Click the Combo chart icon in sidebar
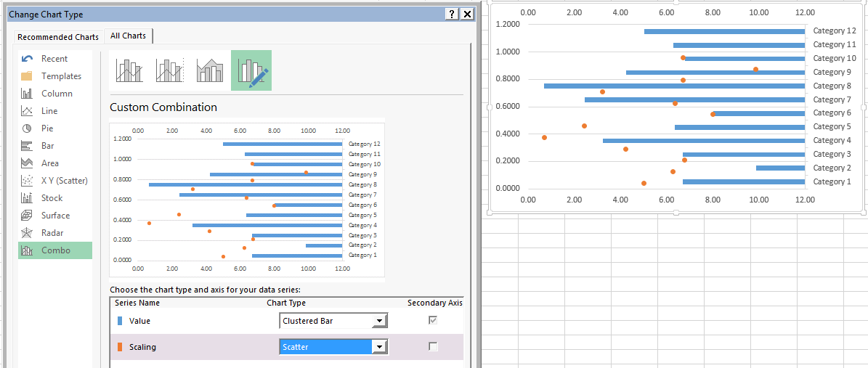The width and height of the screenshot is (868, 368). (x=27, y=250)
